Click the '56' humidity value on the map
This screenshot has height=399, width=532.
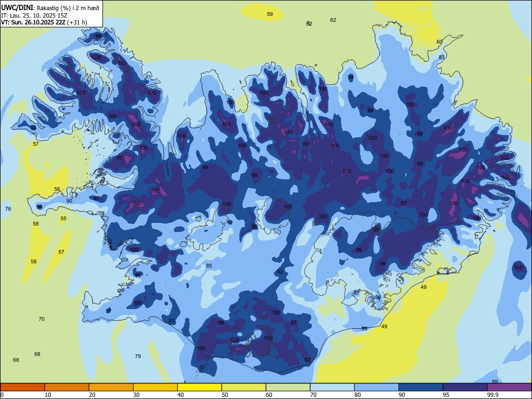click(57, 189)
